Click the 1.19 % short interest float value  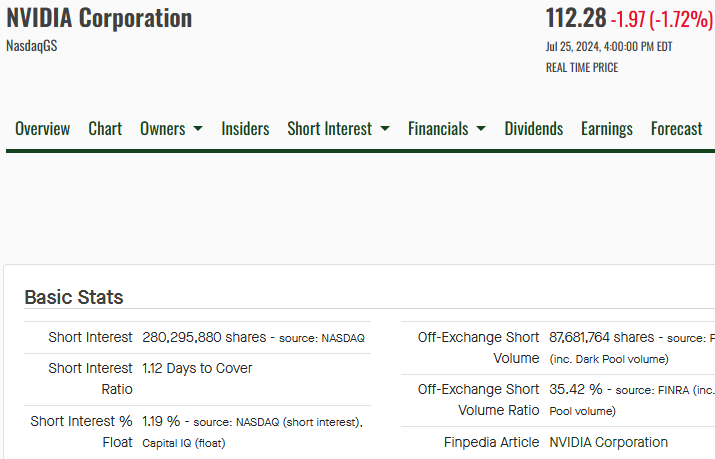tap(161, 422)
